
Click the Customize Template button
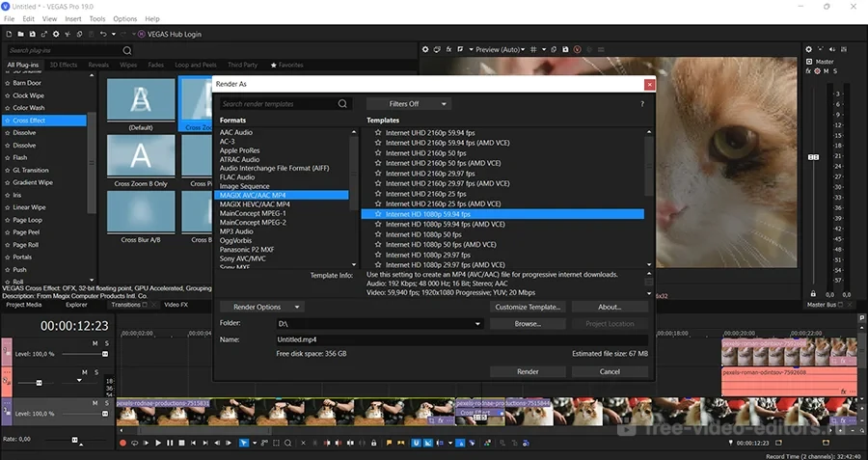(x=528, y=307)
